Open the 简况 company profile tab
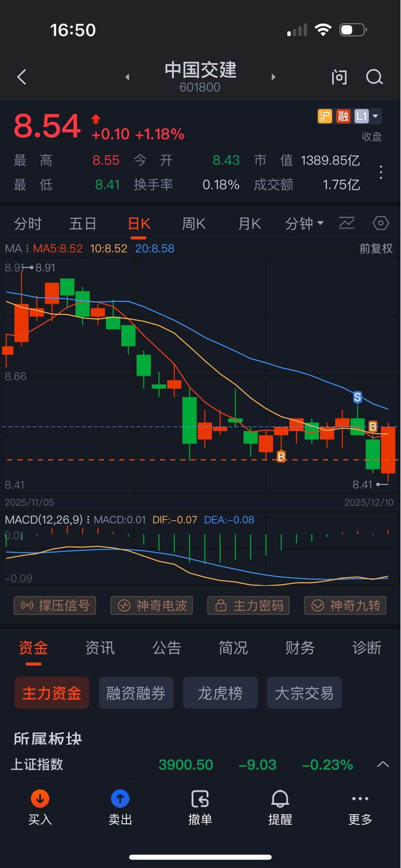Image resolution: width=401 pixels, height=868 pixels. tap(234, 648)
